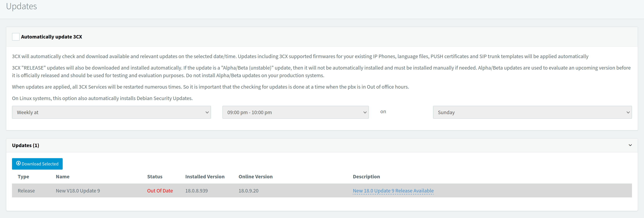
Task: Select the New V18.0 Update 9 row name
Action: click(x=78, y=191)
